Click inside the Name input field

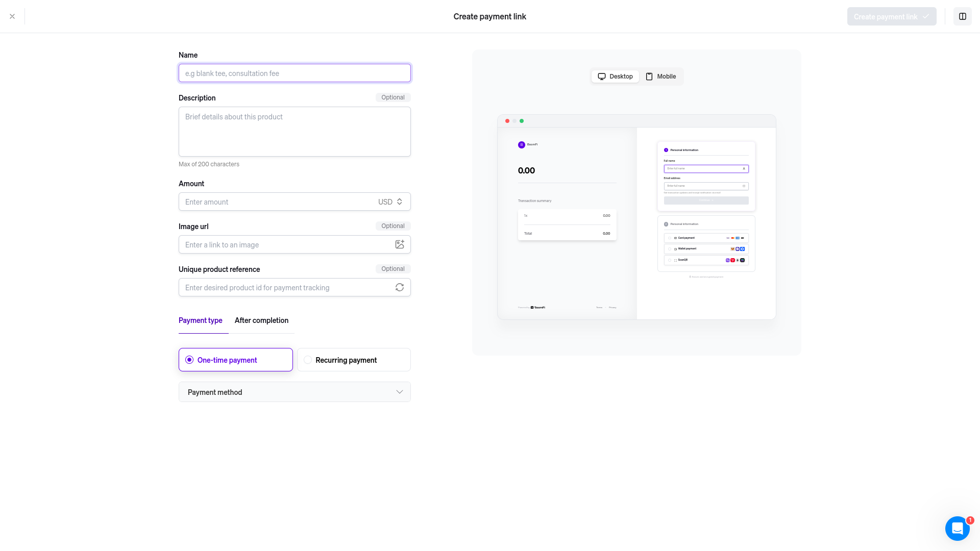[294, 73]
